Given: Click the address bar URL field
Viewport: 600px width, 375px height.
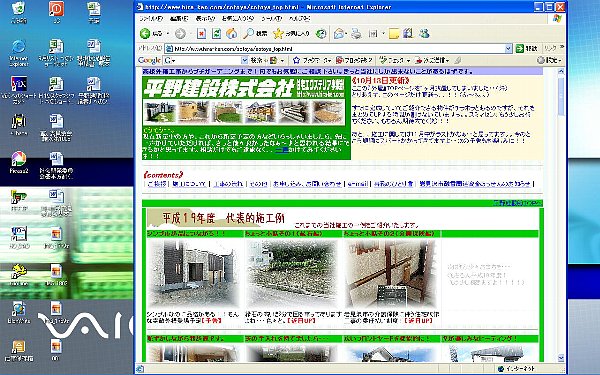Looking at the screenshot, I should tap(335, 49).
